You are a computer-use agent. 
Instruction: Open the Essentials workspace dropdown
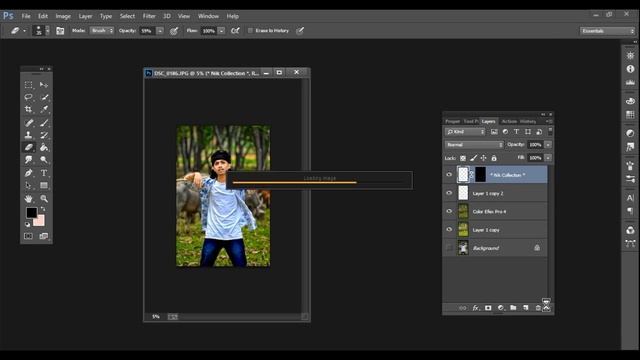(x=608, y=31)
